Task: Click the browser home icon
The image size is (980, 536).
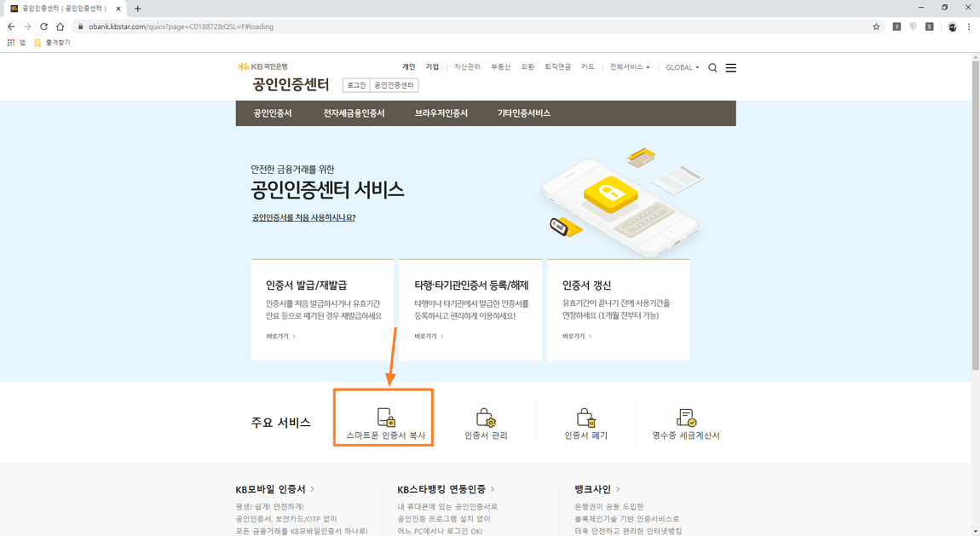Action: (x=60, y=26)
